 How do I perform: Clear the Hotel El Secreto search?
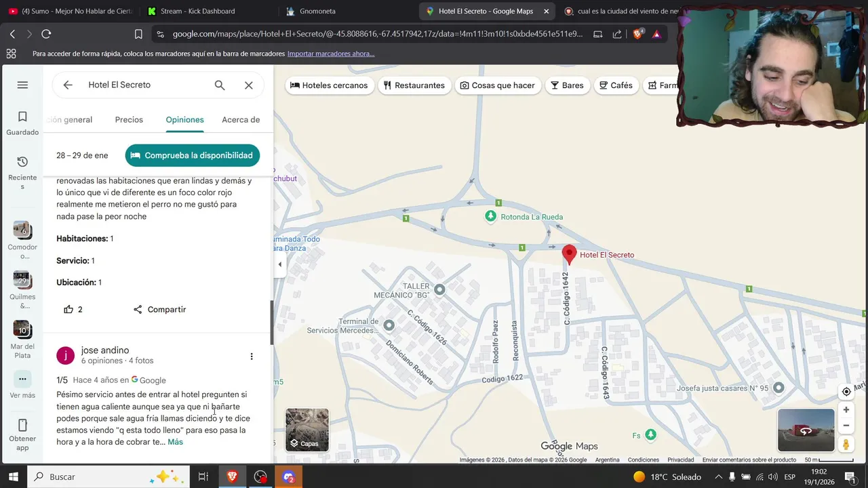pos(249,85)
